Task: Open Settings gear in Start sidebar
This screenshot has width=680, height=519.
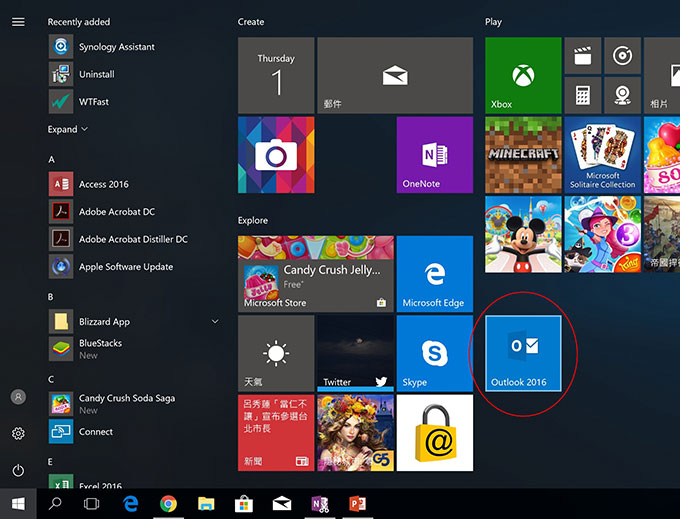Action: coord(18,433)
